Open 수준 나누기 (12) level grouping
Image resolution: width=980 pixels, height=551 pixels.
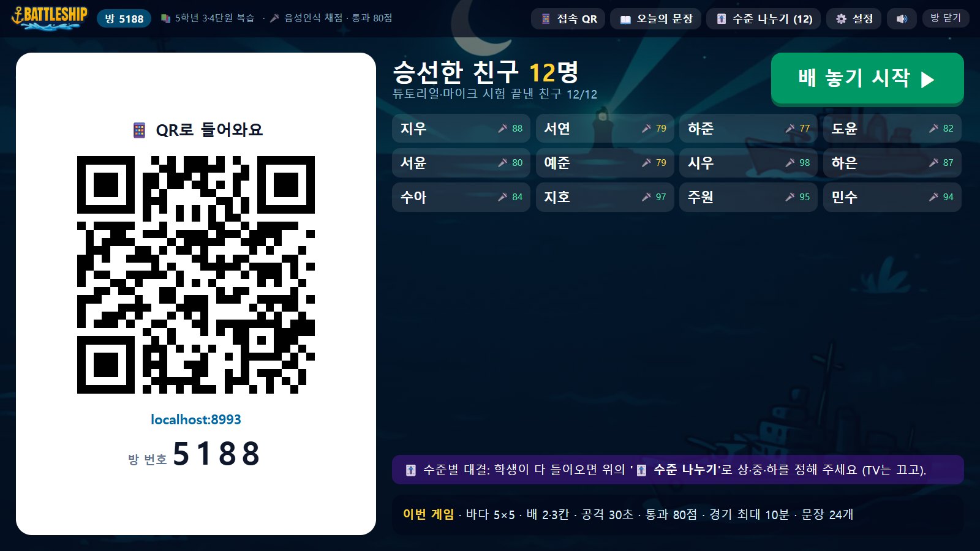click(x=764, y=19)
